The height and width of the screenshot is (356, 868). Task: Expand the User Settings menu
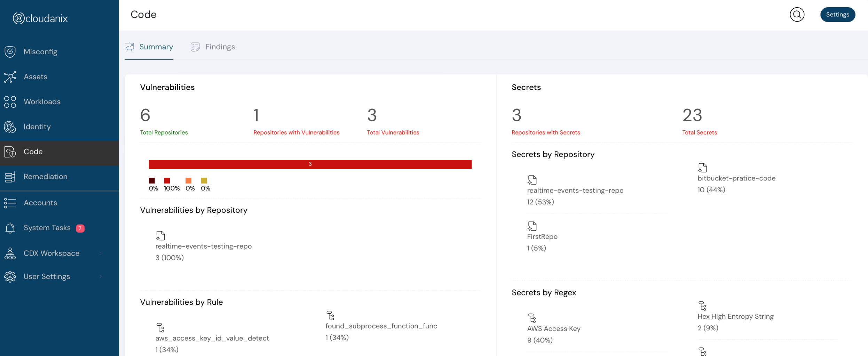[47, 276]
